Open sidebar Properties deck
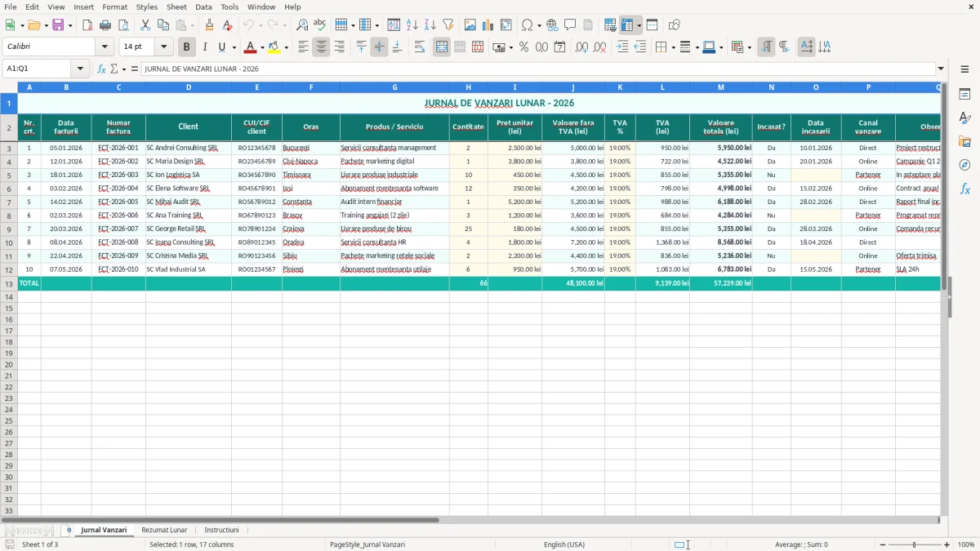The image size is (980, 551). pyautogui.click(x=964, y=95)
